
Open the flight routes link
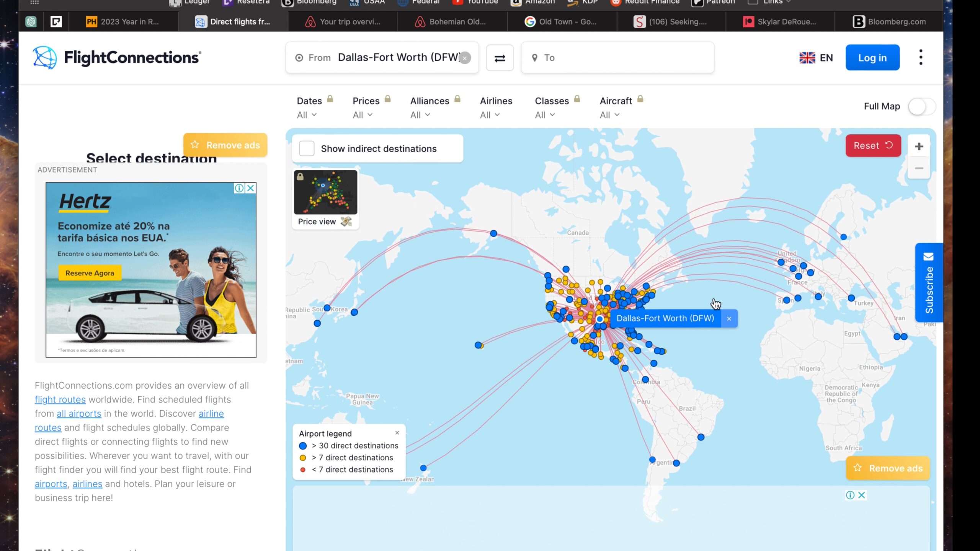[x=60, y=399]
